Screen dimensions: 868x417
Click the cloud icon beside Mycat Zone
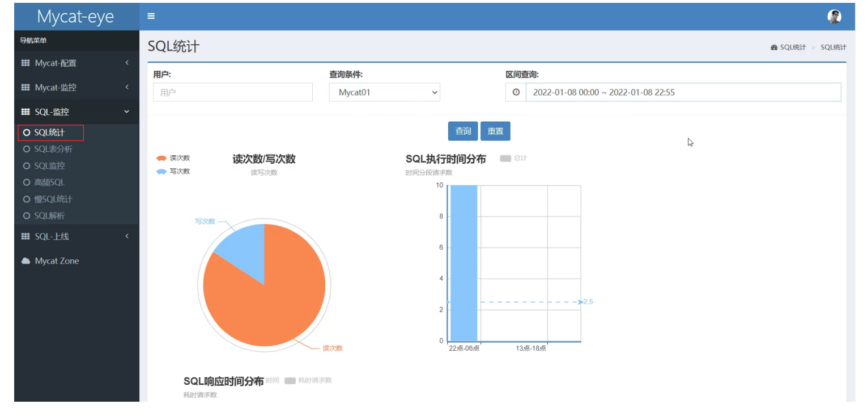pyautogui.click(x=25, y=261)
